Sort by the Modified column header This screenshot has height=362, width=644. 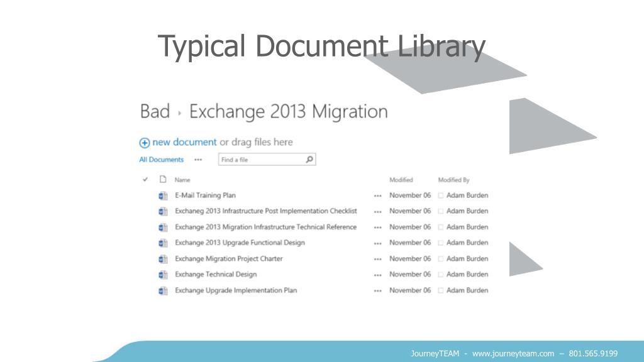(401, 180)
